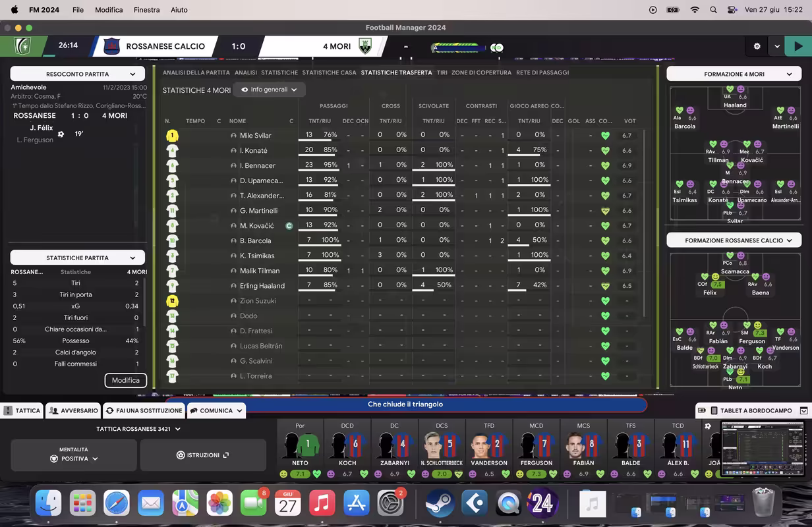Image resolution: width=812 pixels, height=527 pixels.
Task: Open the Istruzioni panel button
Action: 203,455
